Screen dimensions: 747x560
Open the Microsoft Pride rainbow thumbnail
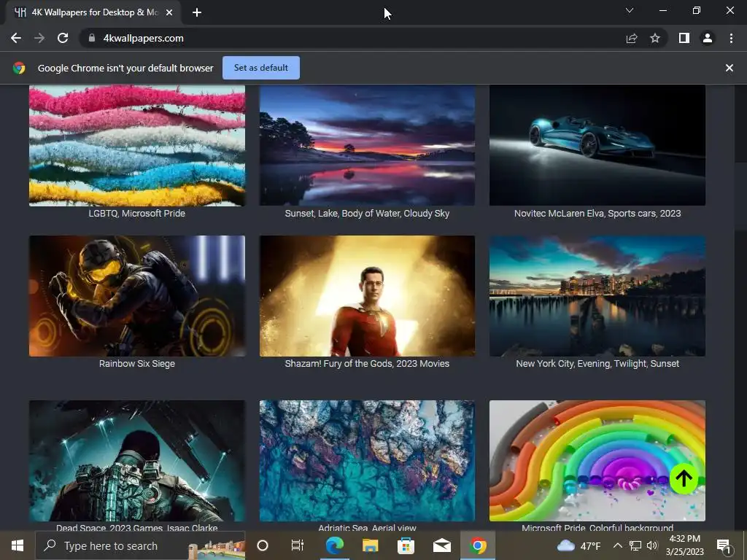(597, 461)
